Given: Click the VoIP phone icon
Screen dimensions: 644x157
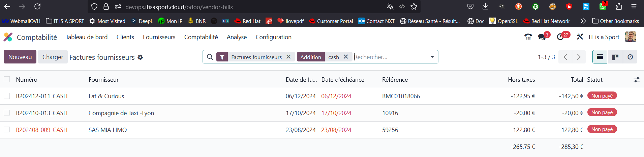Looking at the screenshot, I should (x=528, y=37).
